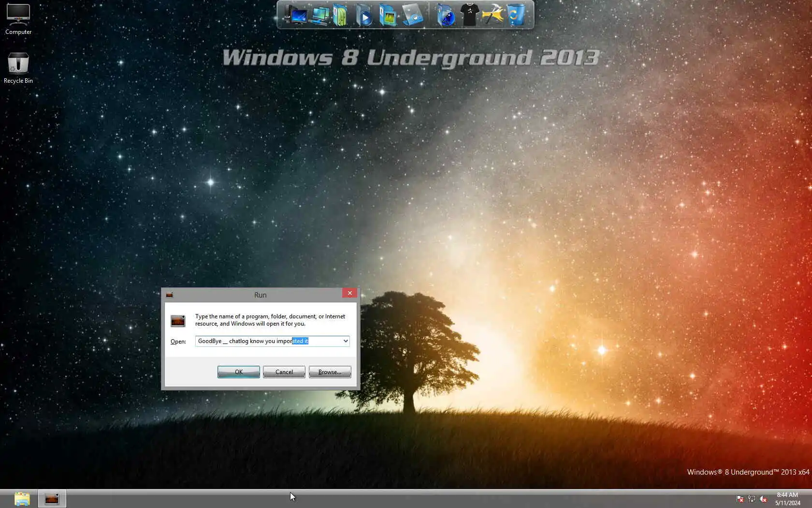This screenshot has height=508, width=812.
Task: Open the pictures folder icon in the dock
Action: tap(388, 15)
